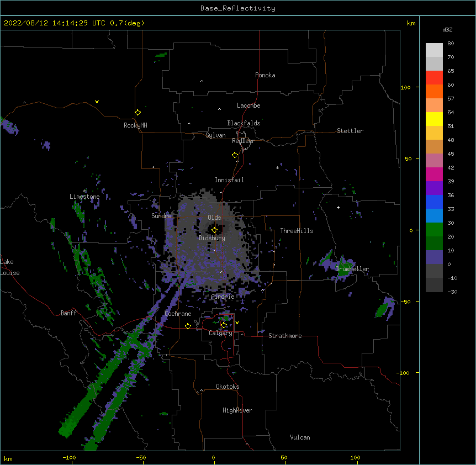This screenshot has height=465, width=476.
Task: Select the yellow diamond marker below RedDeer
Action: 235,155
